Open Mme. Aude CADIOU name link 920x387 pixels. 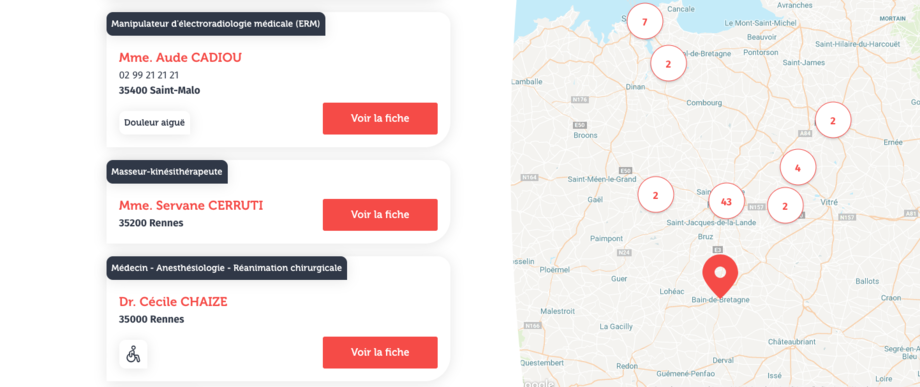point(180,57)
